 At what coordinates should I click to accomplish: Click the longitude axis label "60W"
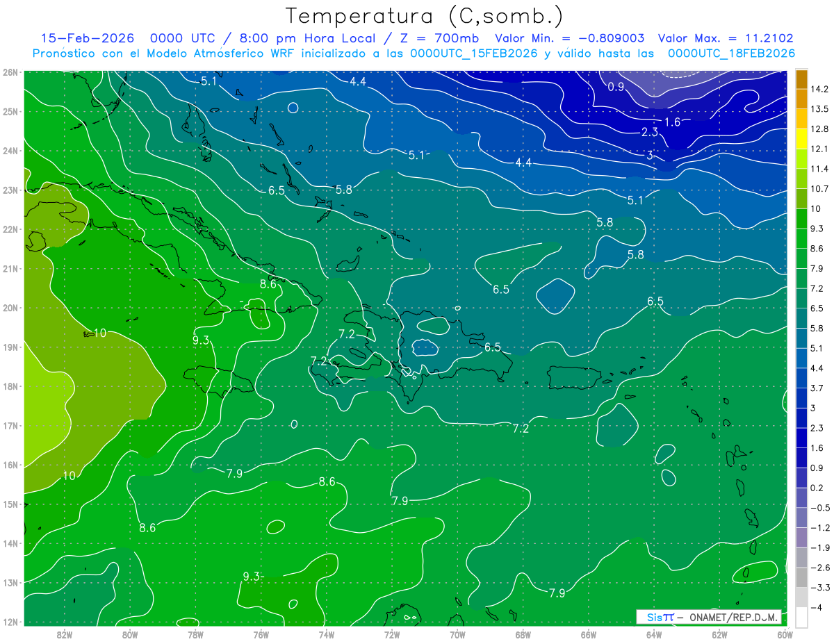[x=785, y=634]
